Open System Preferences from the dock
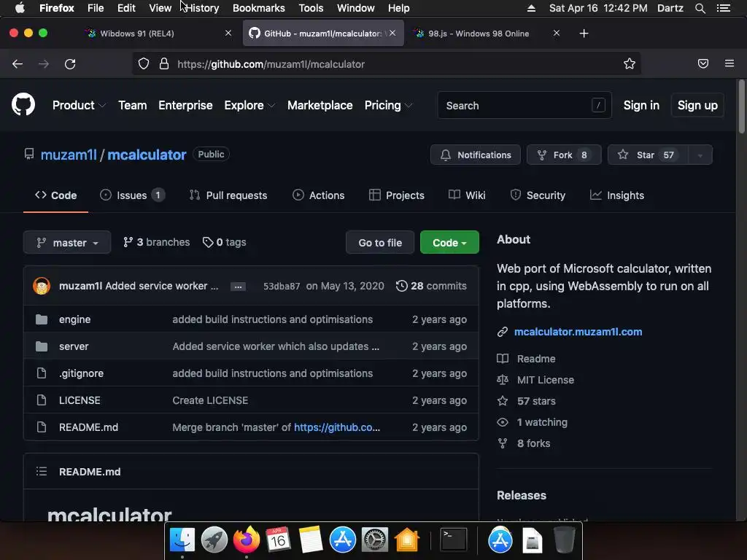 coord(374,540)
